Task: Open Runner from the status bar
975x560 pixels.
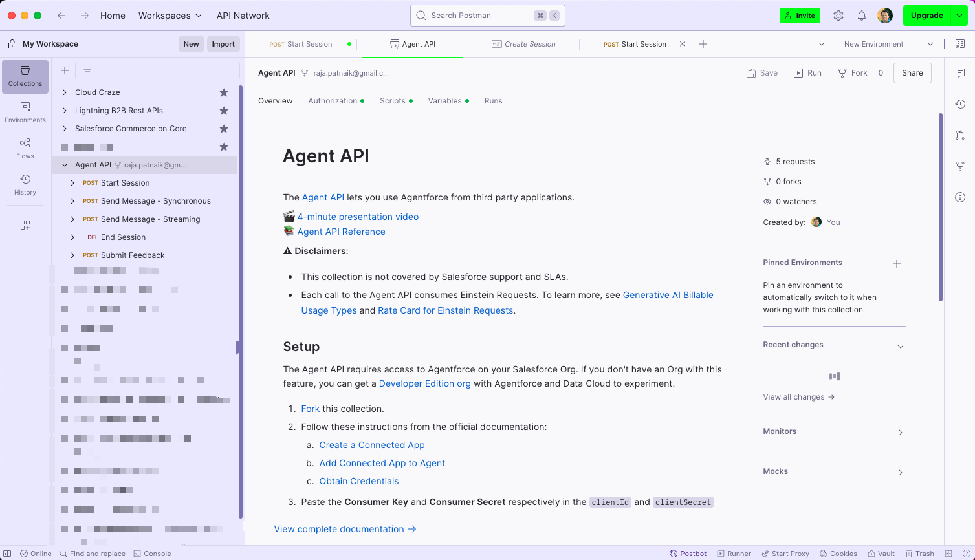Action: click(734, 554)
